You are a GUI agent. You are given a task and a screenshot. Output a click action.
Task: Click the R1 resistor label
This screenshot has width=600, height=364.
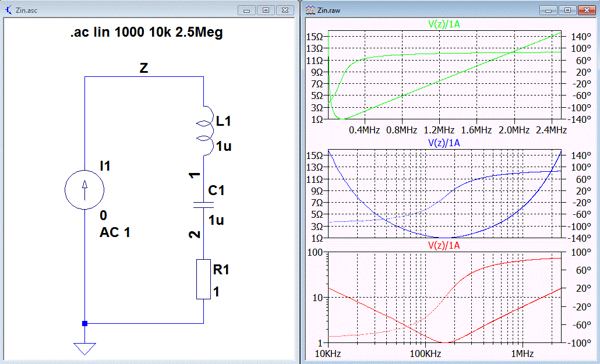coord(221,270)
